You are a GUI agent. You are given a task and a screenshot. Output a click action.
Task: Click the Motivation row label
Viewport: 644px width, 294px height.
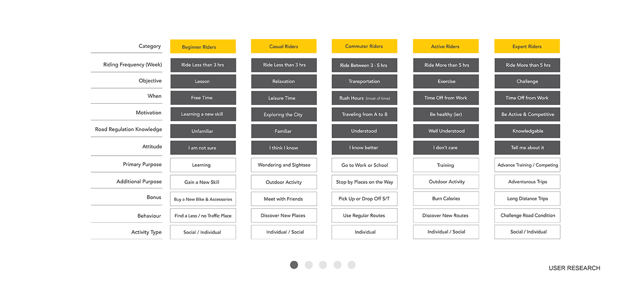coord(149,113)
